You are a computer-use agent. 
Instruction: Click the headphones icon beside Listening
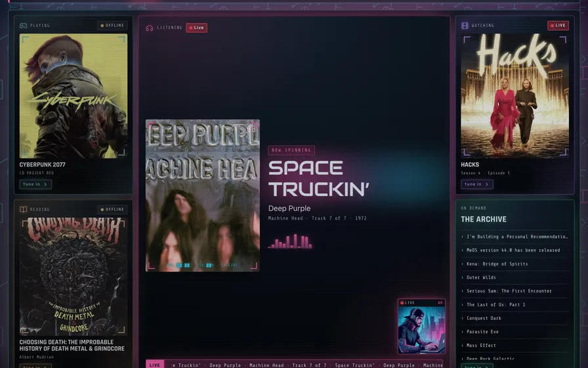click(x=149, y=28)
